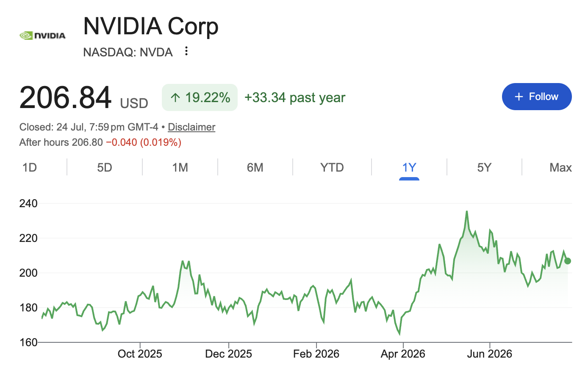View the 5Y price history
This screenshot has height=372, width=588.
pyautogui.click(x=484, y=167)
